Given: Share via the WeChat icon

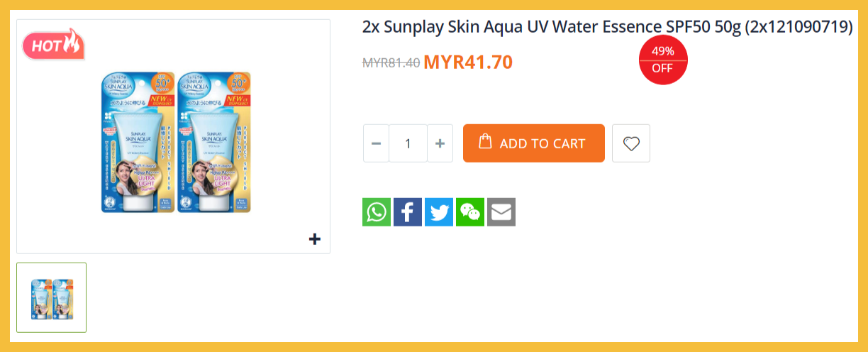Looking at the screenshot, I should [470, 212].
